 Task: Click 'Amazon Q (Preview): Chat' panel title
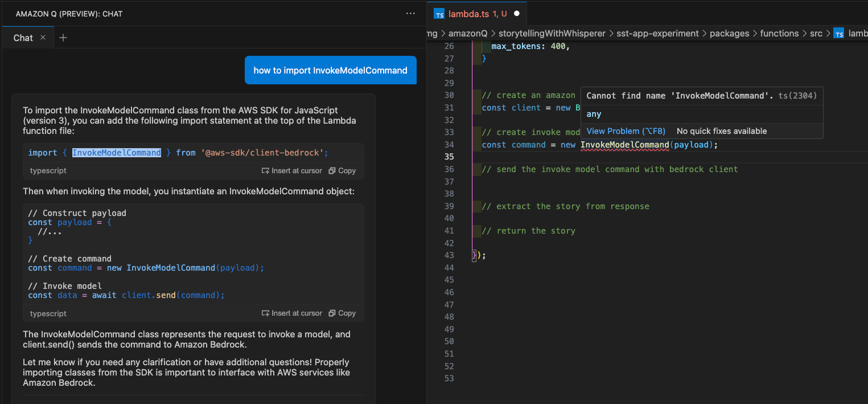pyautogui.click(x=69, y=14)
